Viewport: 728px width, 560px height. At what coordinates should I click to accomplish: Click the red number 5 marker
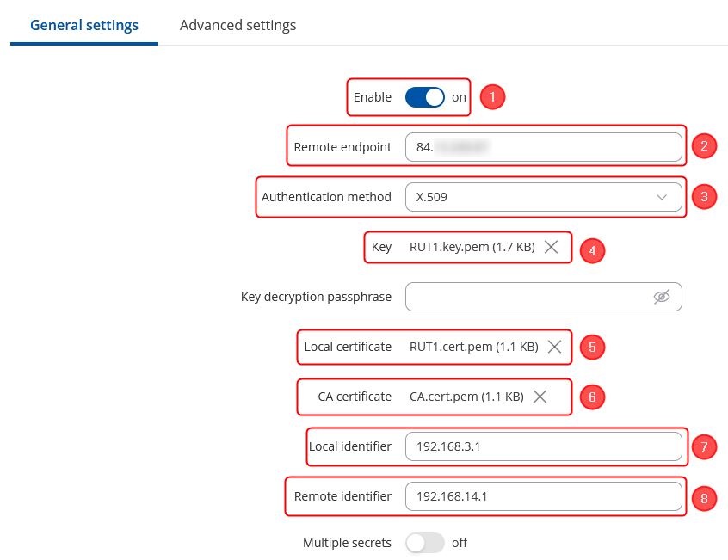coord(592,347)
